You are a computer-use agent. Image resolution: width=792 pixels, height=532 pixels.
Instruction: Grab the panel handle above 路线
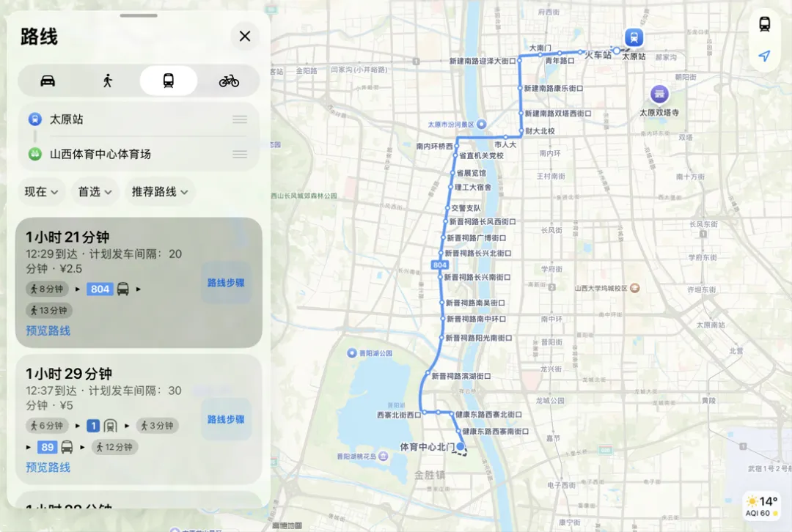click(139, 15)
